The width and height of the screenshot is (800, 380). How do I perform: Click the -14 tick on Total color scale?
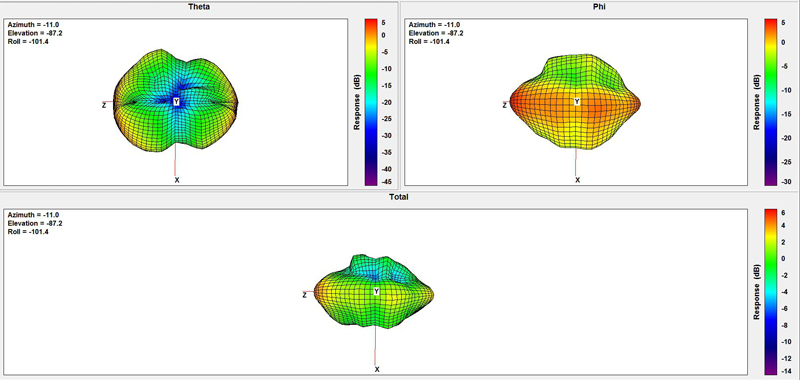[786, 371]
